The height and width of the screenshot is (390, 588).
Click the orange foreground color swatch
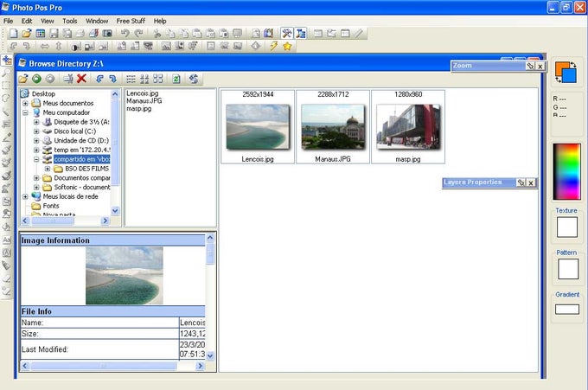tap(560, 67)
